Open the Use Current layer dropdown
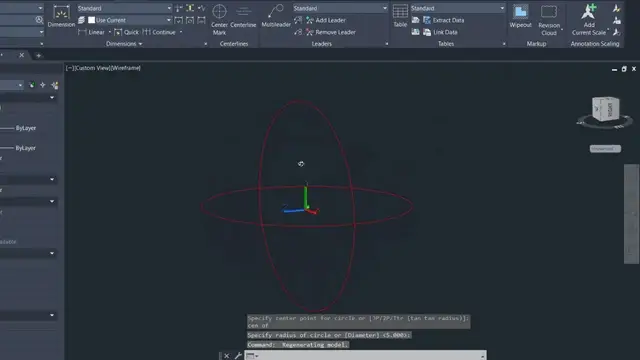Image resolution: width=640 pixels, height=360 pixels. [x=129, y=20]
